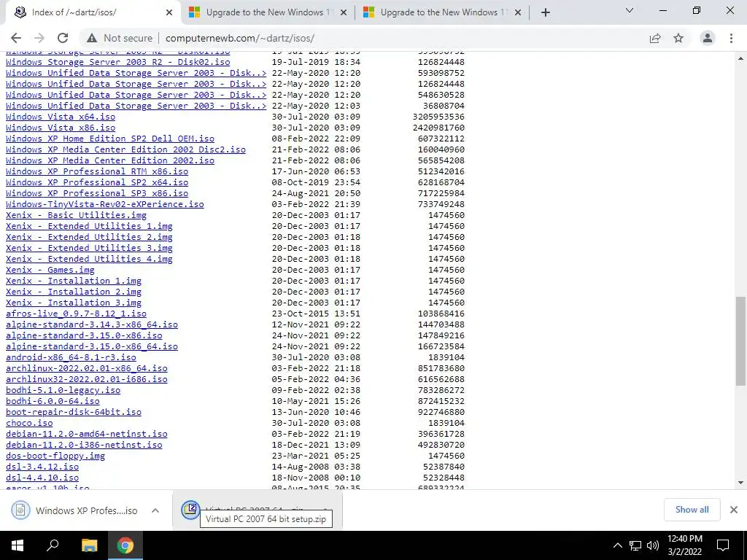Click the page scrollbar thumb
Viewport: 747px width, 560px height.
740,341
